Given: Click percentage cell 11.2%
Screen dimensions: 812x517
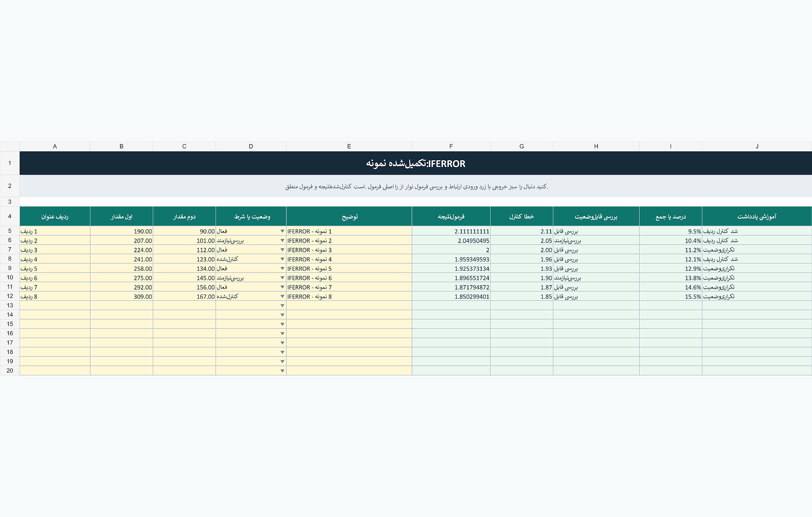Looking at the screenshot, I should click(x=671, y=250).
